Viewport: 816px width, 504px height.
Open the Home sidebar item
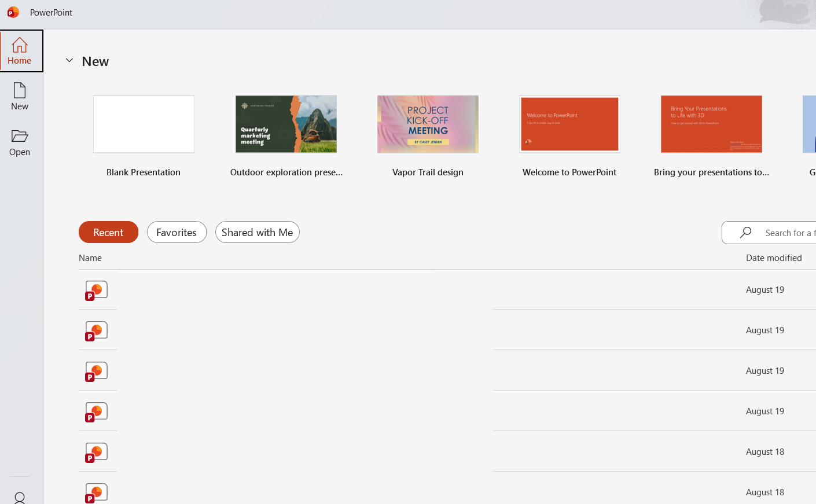pos(21,51)
